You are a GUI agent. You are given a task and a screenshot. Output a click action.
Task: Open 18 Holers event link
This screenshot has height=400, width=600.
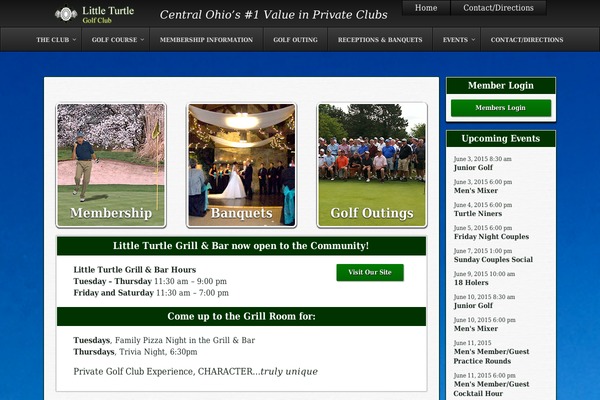[x=471, y=282]
